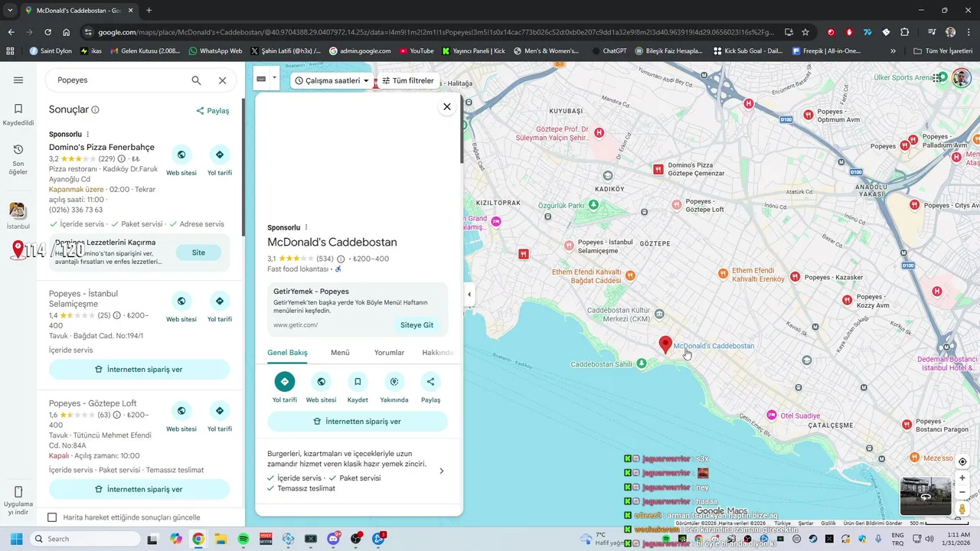Viewport: 980px width, 551px height.
Task: Open sponsored options next to Domino's listing
Action: (x=88, y=135)
